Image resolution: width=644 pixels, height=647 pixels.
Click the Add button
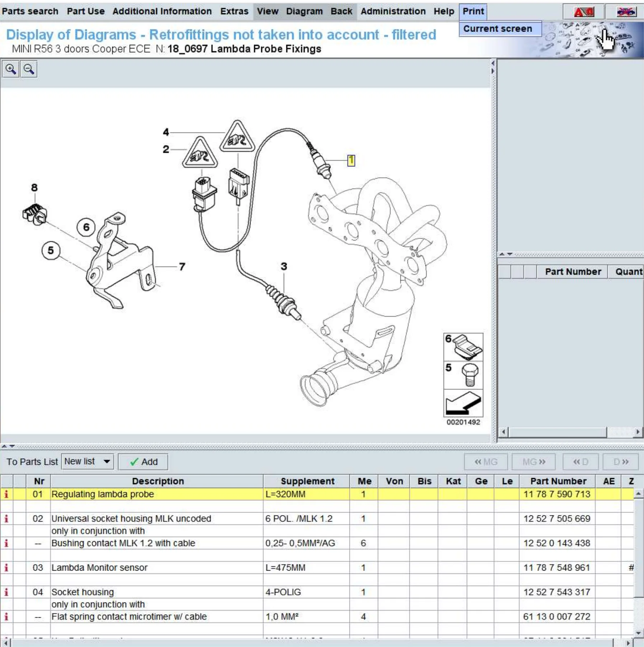(x=143, y=462)
